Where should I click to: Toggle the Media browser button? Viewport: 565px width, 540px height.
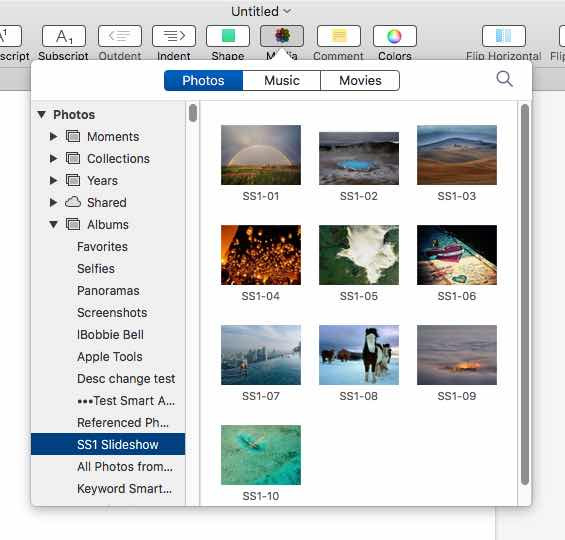282,36
